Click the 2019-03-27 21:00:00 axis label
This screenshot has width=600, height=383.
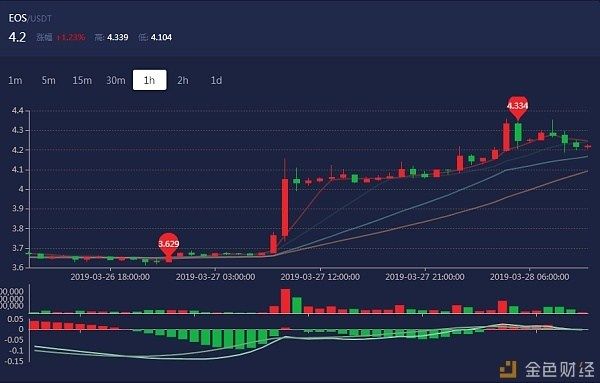click(425, 277)
